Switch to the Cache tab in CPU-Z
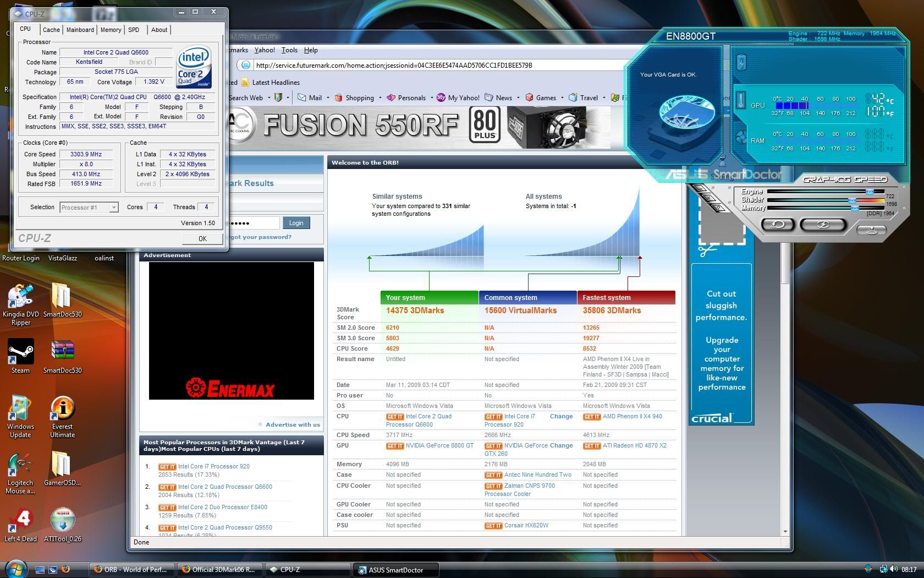This screenshot has height=578, width=924. (51, 30)
